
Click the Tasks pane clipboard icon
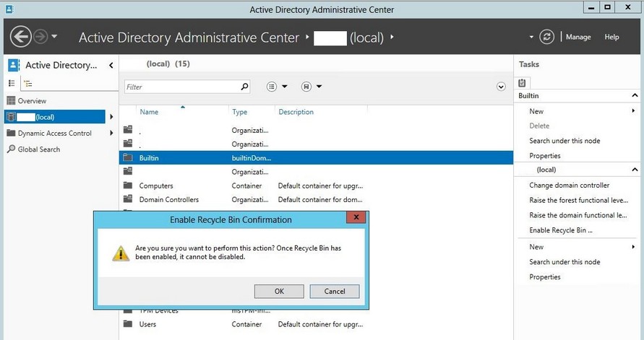[x=522, y=83]
